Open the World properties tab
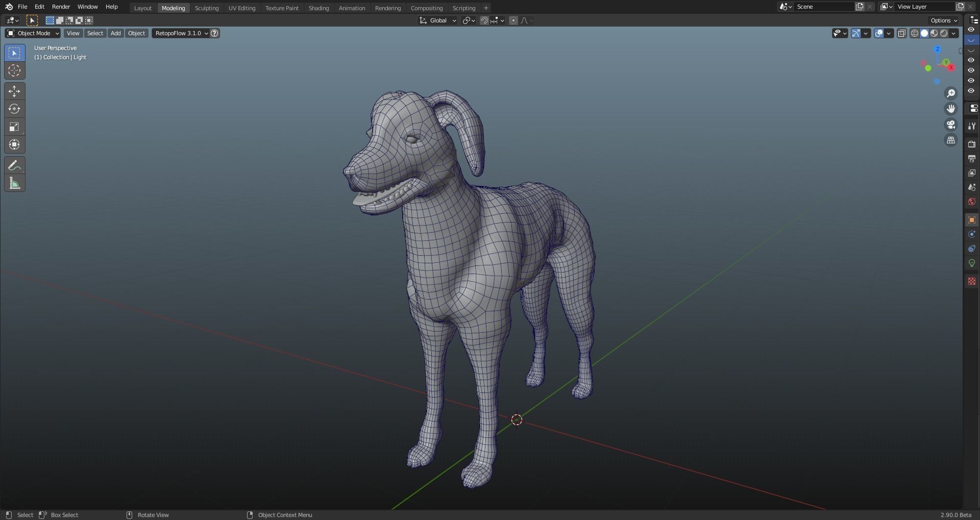 [972, 202]
